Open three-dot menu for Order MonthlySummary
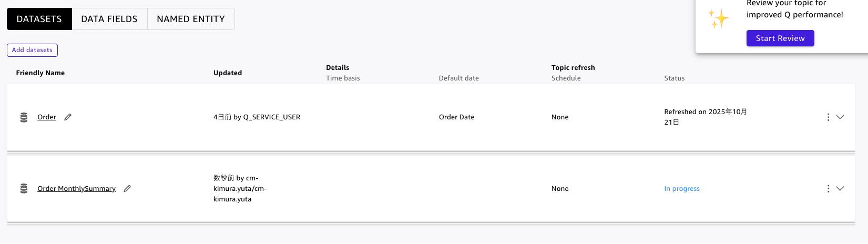The width and height of the screenshot is (868, 244). tap(828, 189)
